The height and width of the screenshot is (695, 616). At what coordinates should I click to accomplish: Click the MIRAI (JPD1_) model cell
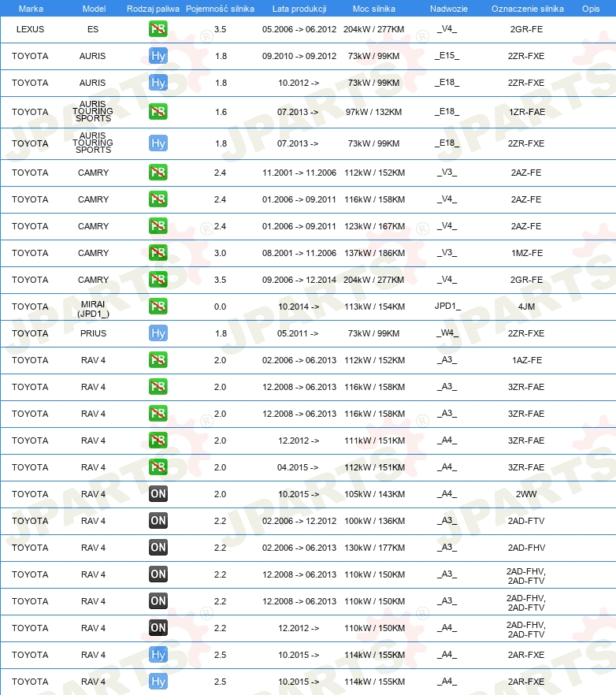(93, 309)
